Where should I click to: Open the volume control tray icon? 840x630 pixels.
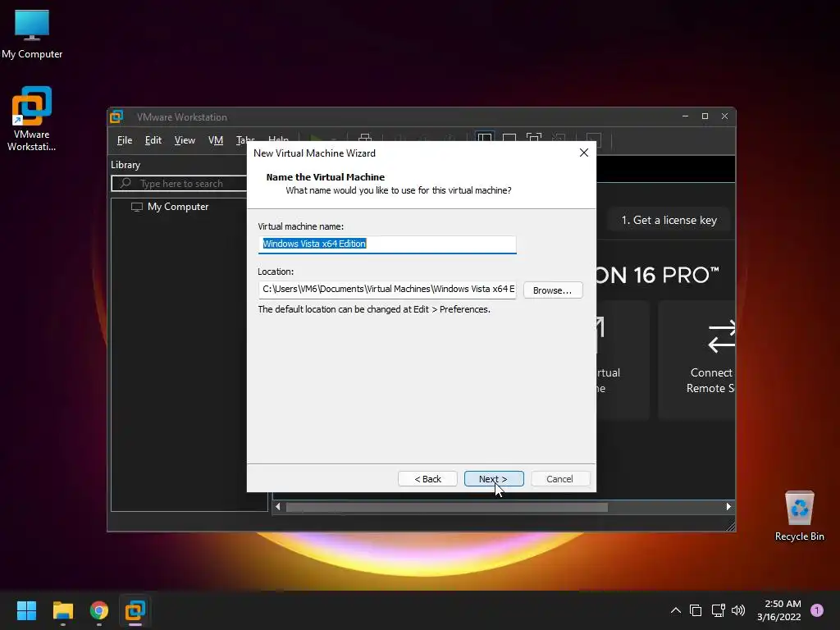(738, 610)
